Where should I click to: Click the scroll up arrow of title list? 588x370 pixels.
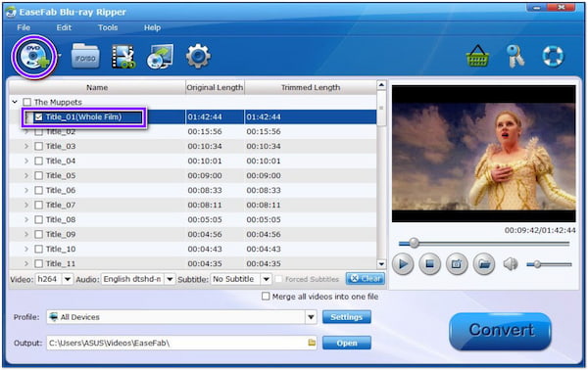point(381,85)
